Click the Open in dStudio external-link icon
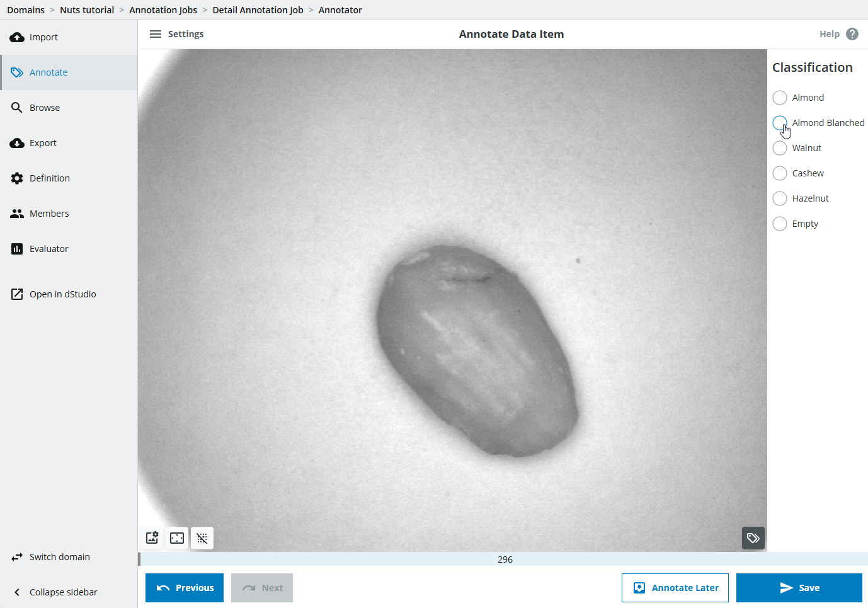Viewport: 868px width, 608px height. tap(17, 294)
